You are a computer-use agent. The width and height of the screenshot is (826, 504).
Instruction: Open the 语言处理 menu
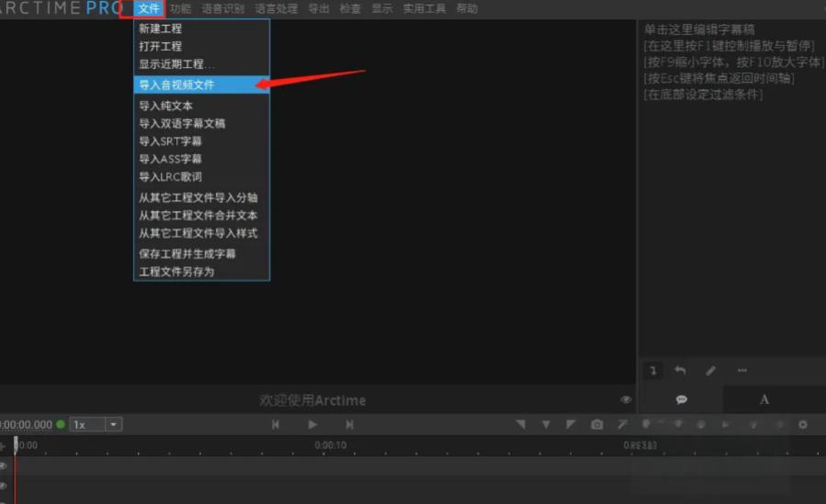(276, 8)
